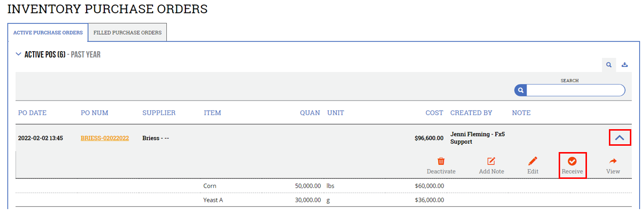The height and width of the screenshot is (213, 644).
Task: Click the download export icon
Action: (x=624, y=64)
